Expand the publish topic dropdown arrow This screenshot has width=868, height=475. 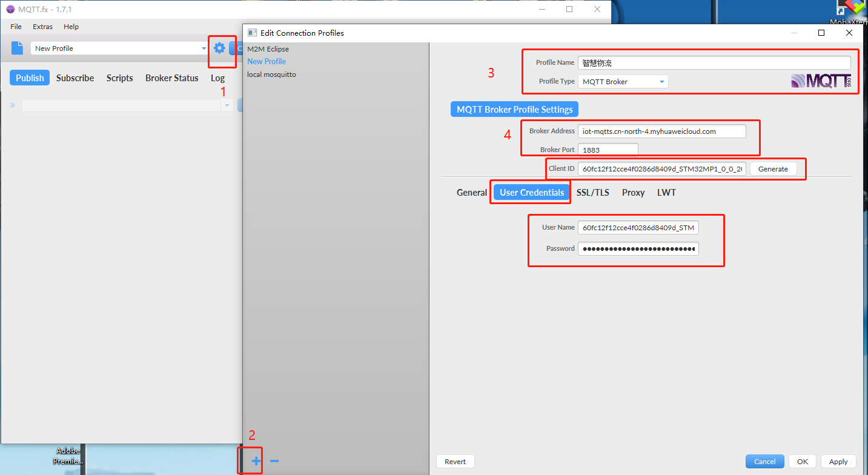(x=227, y=105)
